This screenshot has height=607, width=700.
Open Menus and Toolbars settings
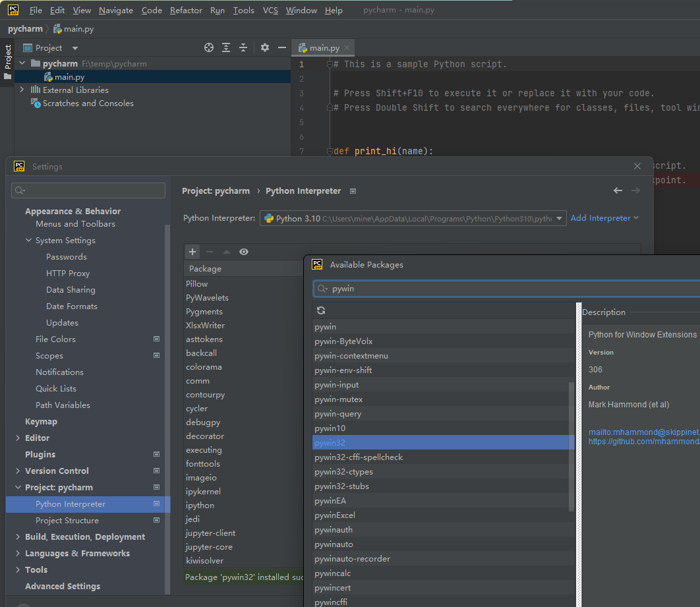click(x=75, y=223)
